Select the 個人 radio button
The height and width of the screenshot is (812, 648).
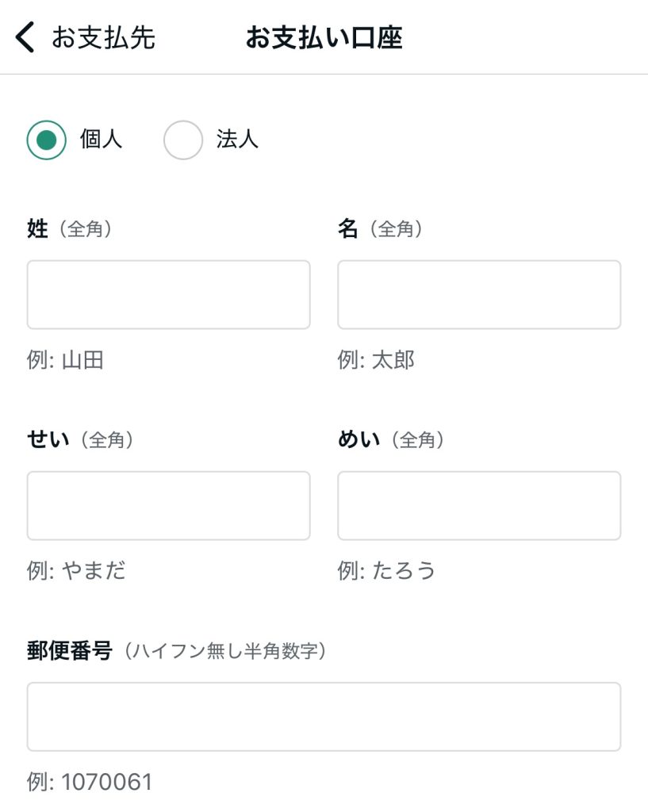47,140
